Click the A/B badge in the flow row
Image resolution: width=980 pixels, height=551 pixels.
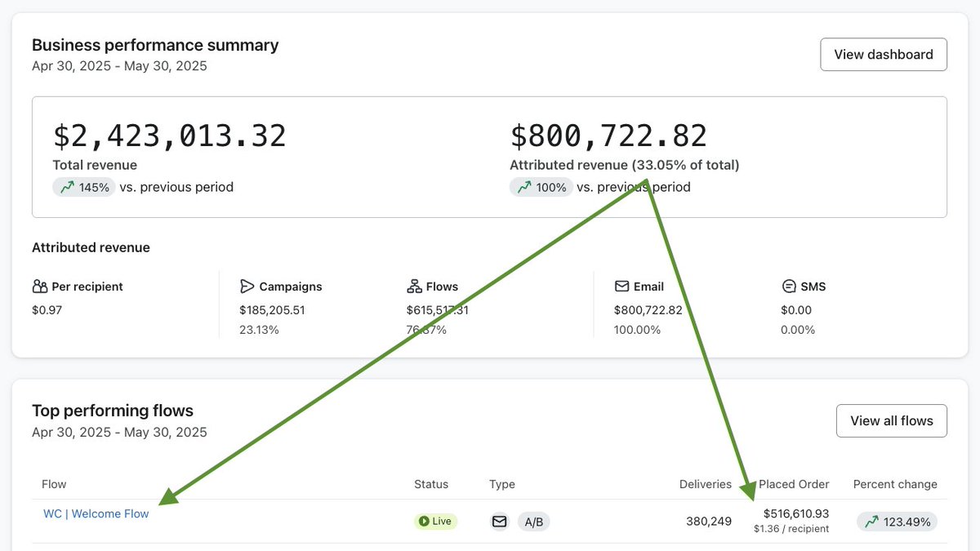pyautogui.click(x=533, y=521)
